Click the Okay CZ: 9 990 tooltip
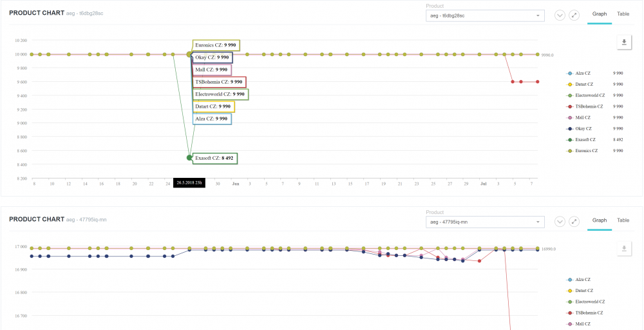The image size is (644, 330). tap(213, 57)
